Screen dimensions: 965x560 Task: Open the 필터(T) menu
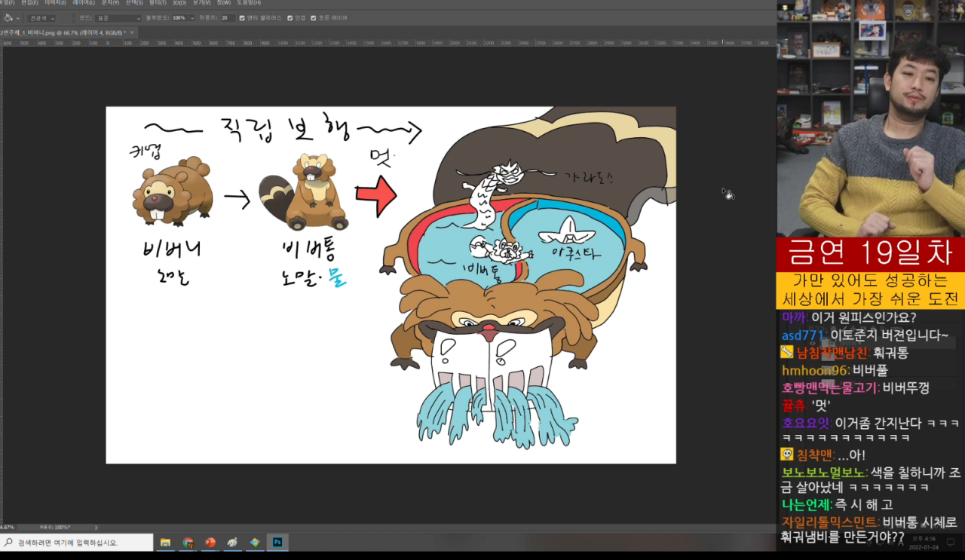click(x=158, y=3)
